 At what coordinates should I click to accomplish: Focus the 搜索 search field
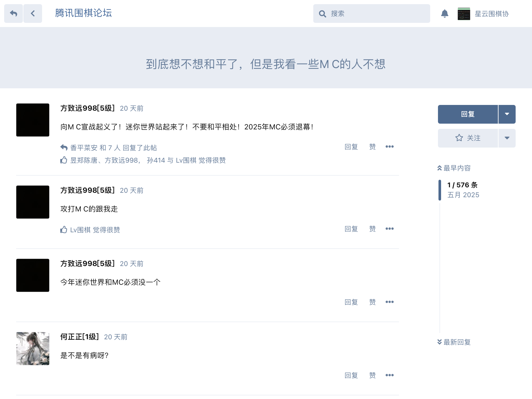pos(371,14)
